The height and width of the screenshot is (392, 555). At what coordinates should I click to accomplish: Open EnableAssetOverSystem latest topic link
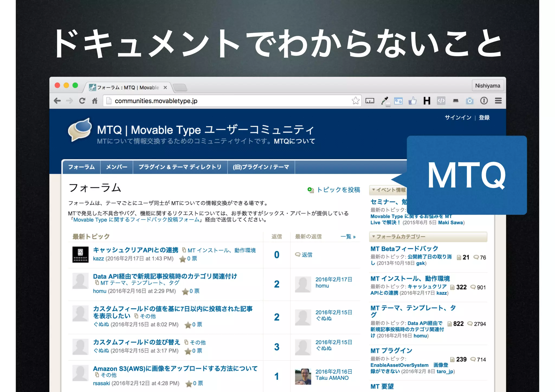409,368
